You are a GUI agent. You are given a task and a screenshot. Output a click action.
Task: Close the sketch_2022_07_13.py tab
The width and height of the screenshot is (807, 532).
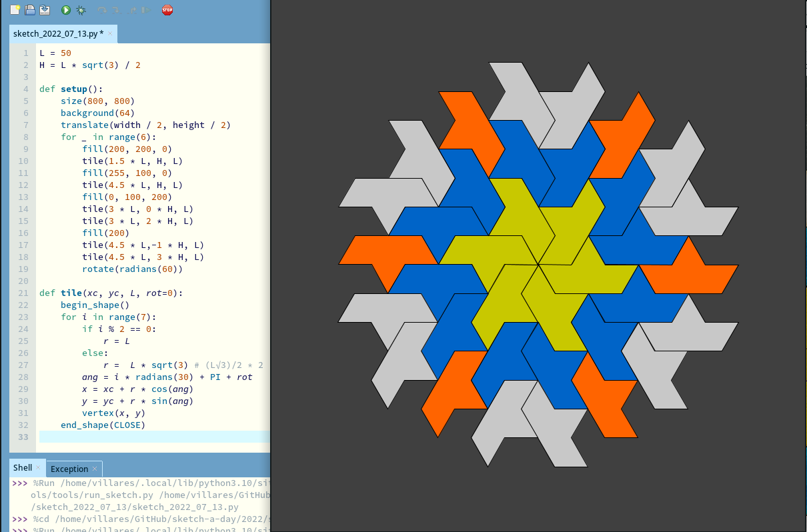coord(110,33)
